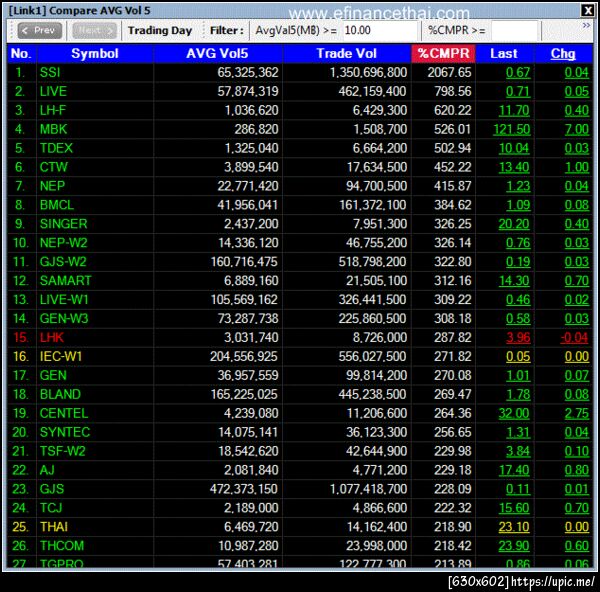Select the SINGER symbol
This screenshot has height=592, width=600.
[x=64, y=224]
